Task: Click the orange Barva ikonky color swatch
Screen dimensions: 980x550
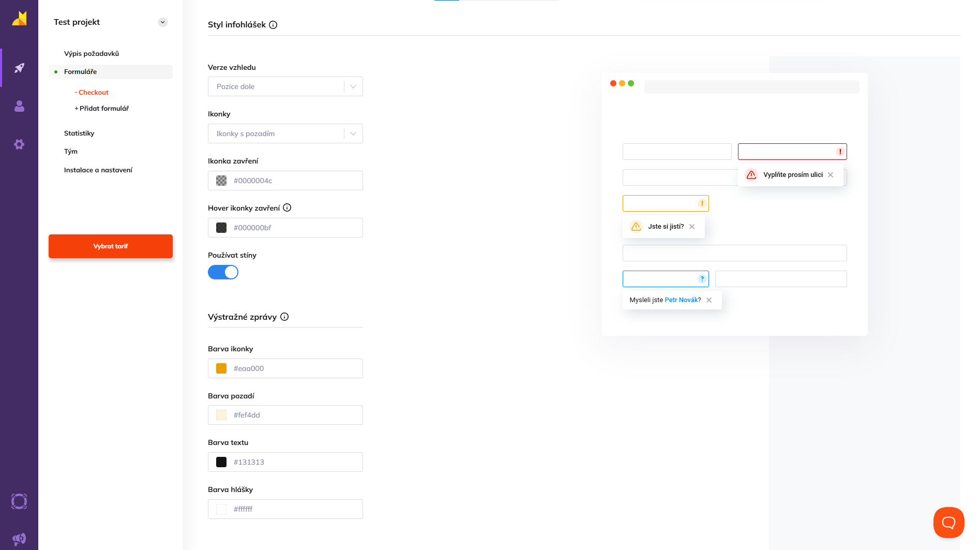Action: tap(221, 368)
